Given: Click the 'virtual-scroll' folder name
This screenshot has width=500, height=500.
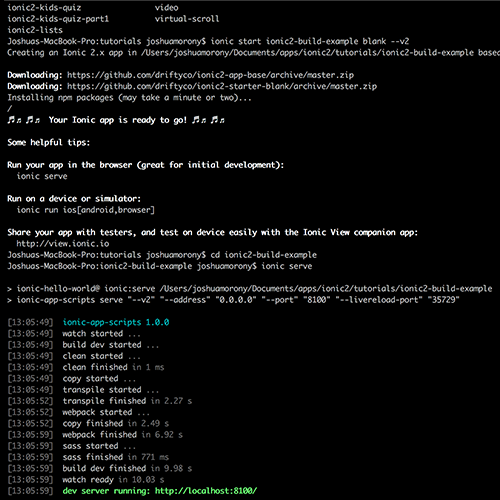Looking at the screenshot, I should point(187,19).
